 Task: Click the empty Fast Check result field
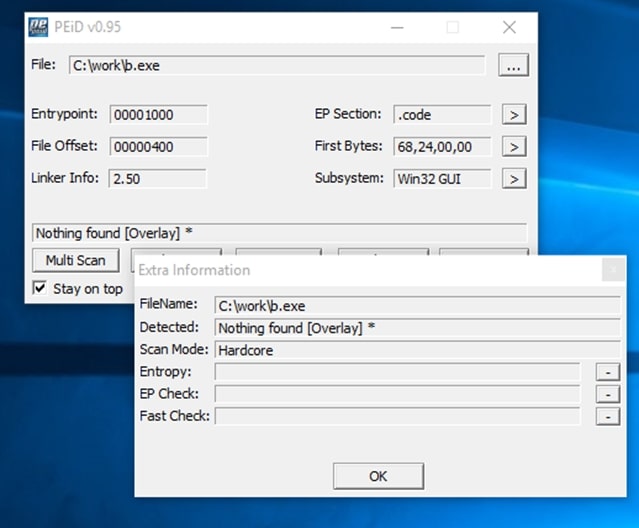397,416
